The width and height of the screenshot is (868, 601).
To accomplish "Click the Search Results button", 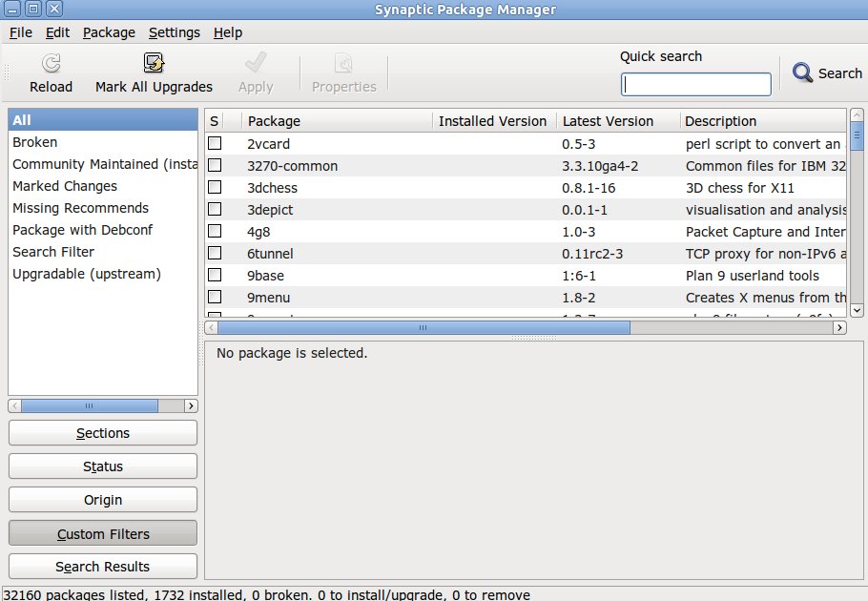I will pos(103,566).
